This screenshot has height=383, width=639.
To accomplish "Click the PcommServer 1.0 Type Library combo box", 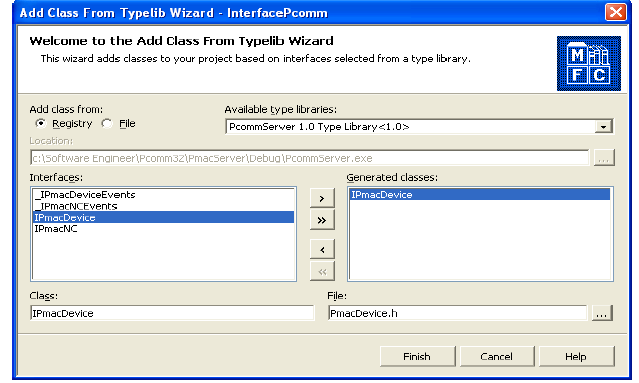I will [x=419, y=127].
